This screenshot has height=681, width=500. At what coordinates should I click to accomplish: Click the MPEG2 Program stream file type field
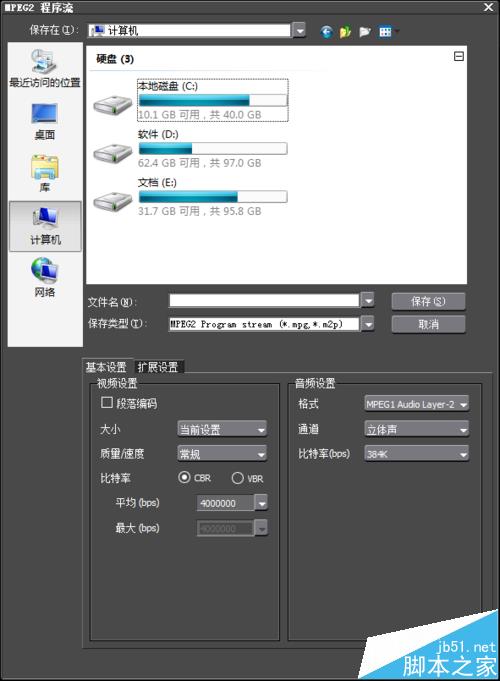264,324
